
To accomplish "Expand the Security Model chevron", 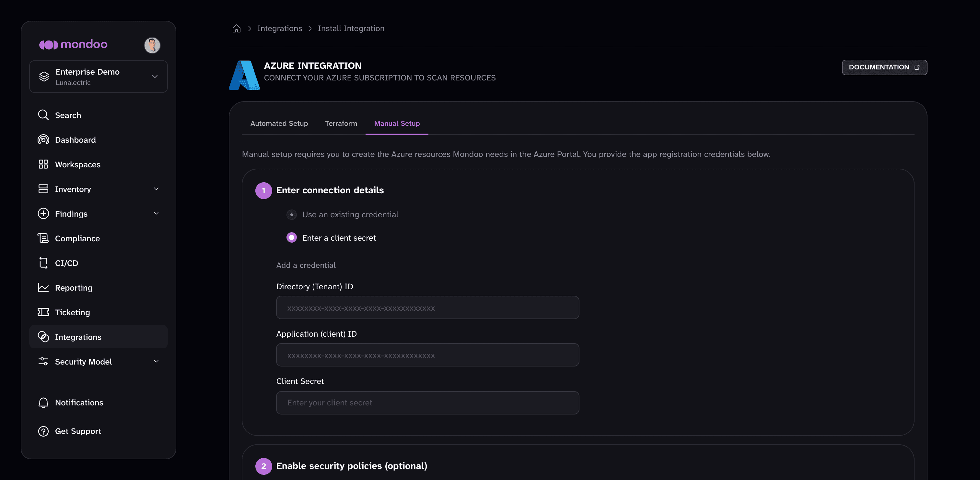I will pos(156,361).
